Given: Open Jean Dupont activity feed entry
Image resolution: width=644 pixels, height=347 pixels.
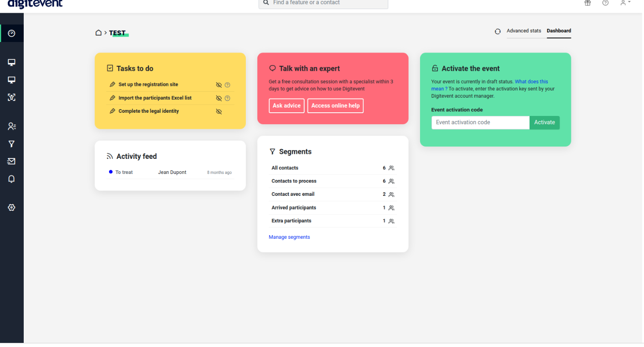Looking at the screenshot, I should pos(172,172).
